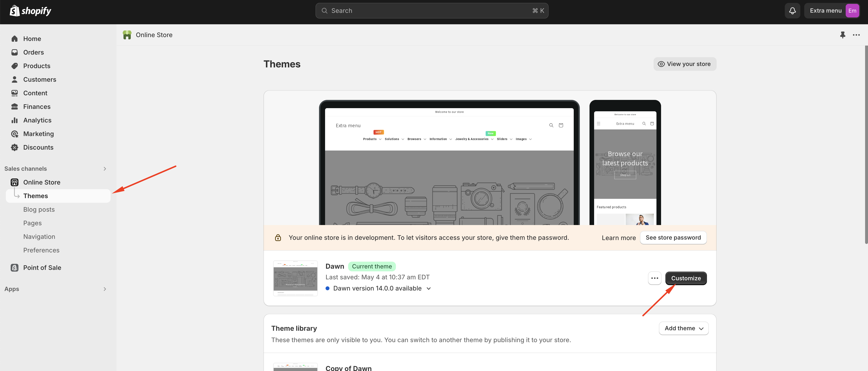
Task: Pin the Online Store channel
Action: [842, 35]
